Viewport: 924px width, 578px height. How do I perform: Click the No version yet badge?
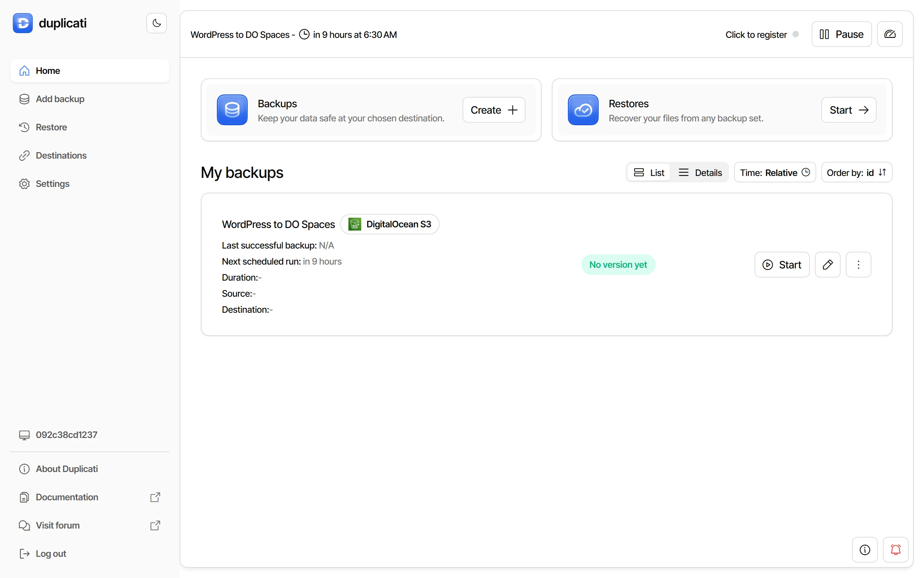[x=618, y=265]
